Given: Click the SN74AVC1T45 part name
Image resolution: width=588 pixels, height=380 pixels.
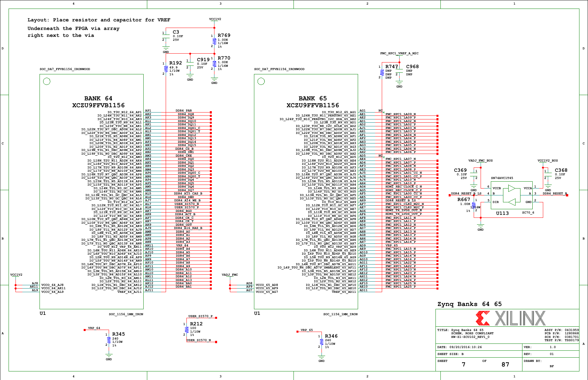Looking at the screenshot, I should 502,178.
